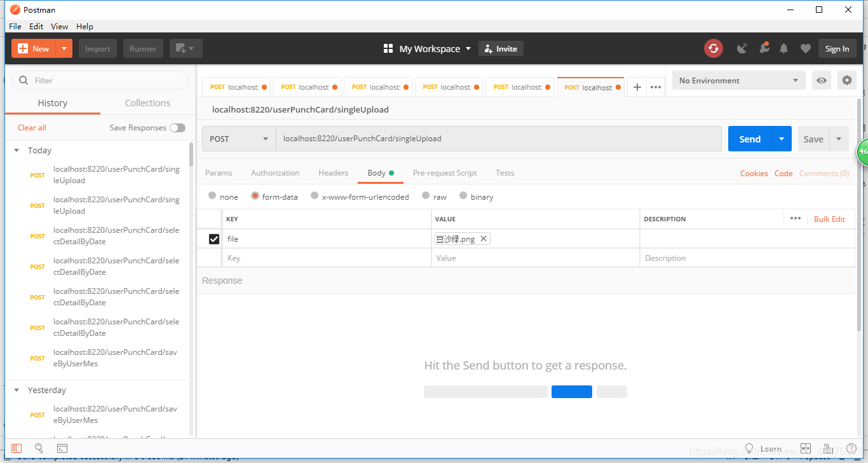Select the raw body type
Image resolution: width=868 pixels, height=463 pixels.
(x=426, y=196)
